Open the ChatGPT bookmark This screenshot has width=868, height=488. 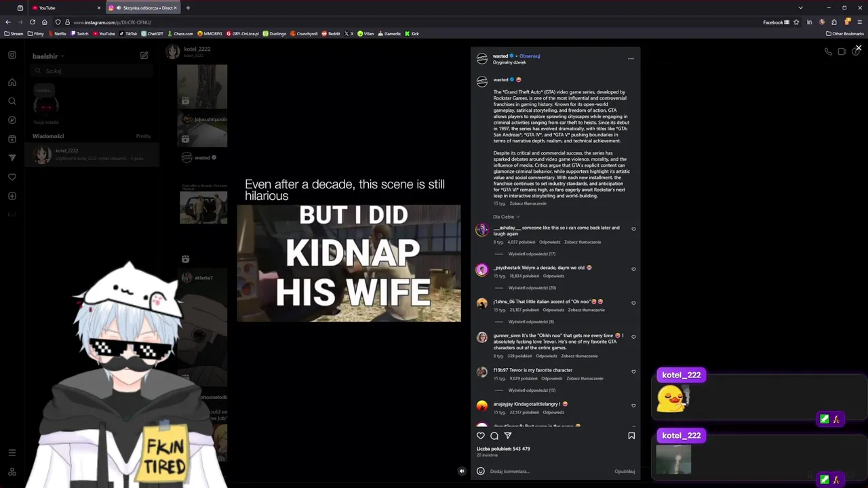[x=152, y=33]
